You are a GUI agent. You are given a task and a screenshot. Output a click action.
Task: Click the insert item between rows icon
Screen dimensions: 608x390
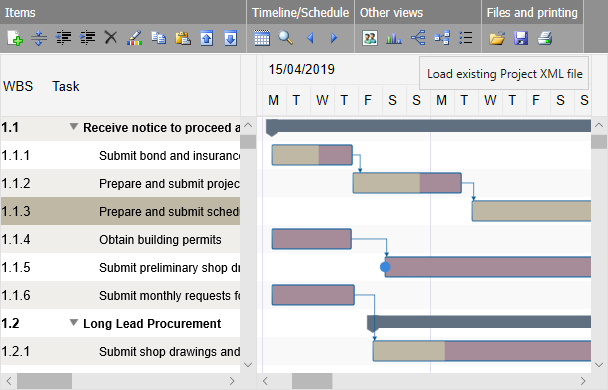(x=39, y=38)
